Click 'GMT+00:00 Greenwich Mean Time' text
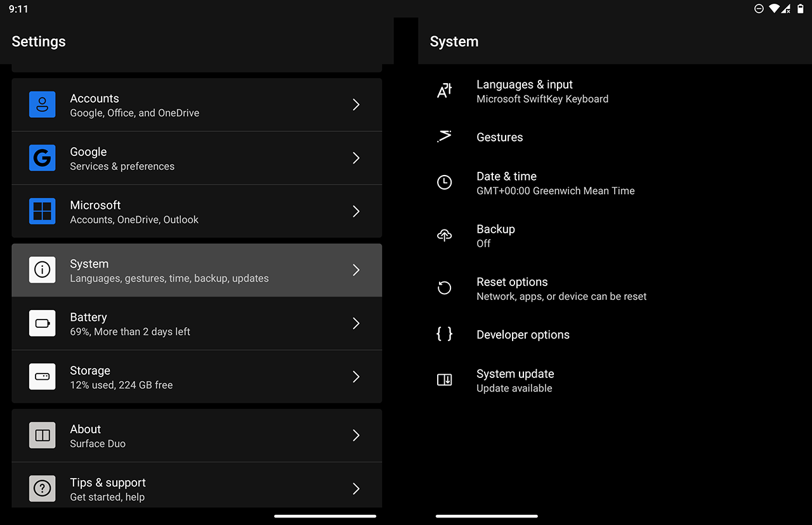 click(x=556, y=191)
